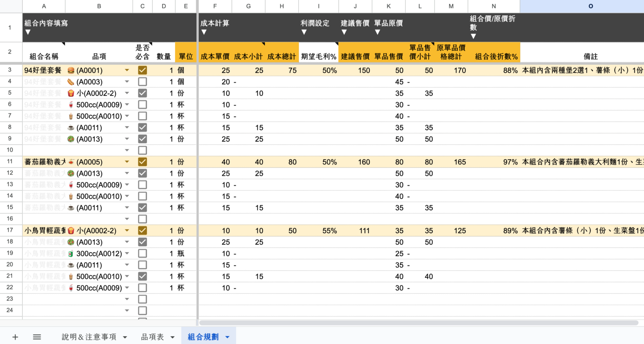This screenshot has width=644, height=344.
Task: Open the all sheets list icon
Action: pyautogui.click(x=37, y=337)
